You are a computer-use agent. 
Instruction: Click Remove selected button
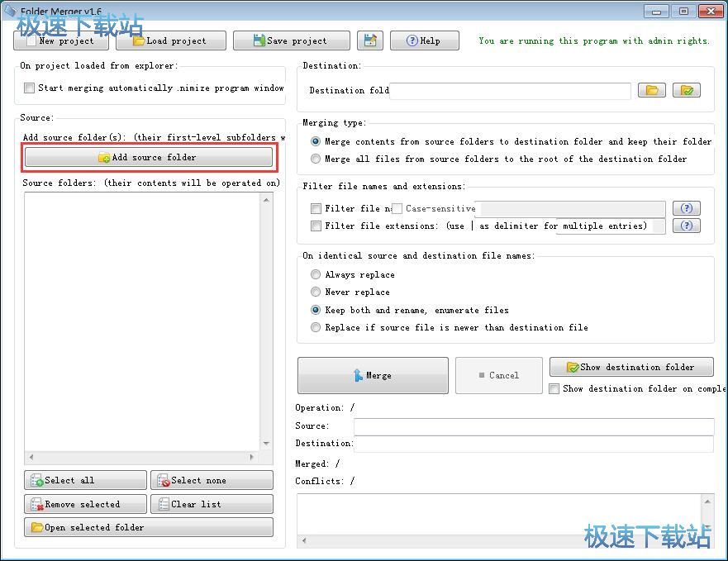[x=85, y=504]
